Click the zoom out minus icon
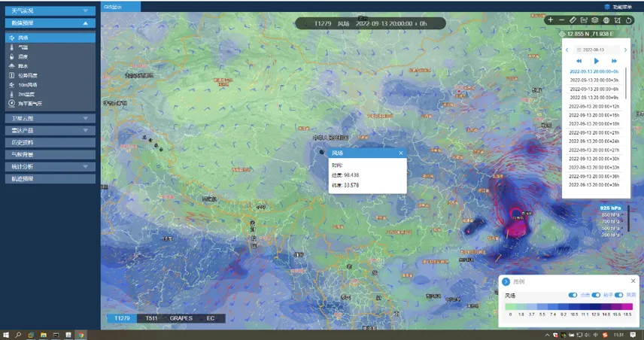The width and height of the screenshot is (644, 340). point(561,20)
